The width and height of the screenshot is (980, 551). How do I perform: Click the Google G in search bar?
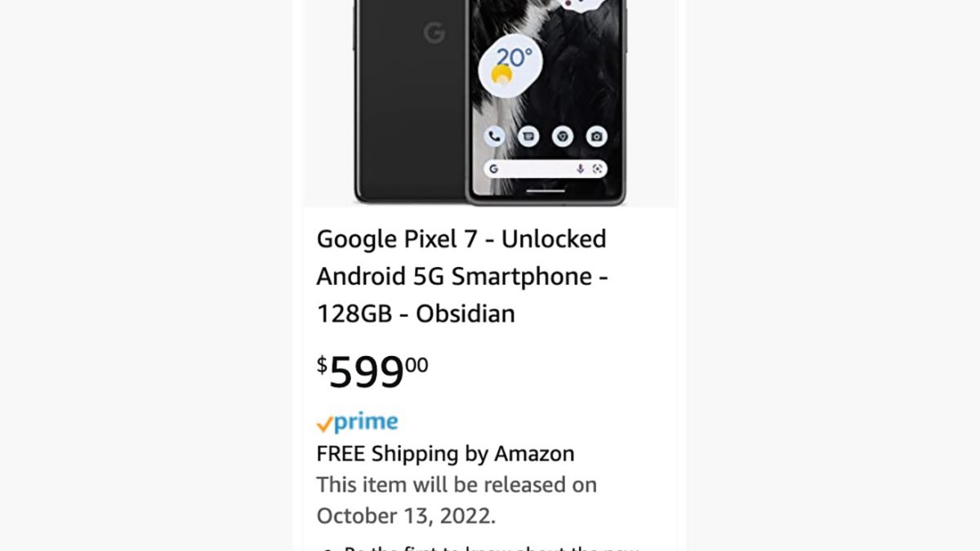(x=492, y=169)
